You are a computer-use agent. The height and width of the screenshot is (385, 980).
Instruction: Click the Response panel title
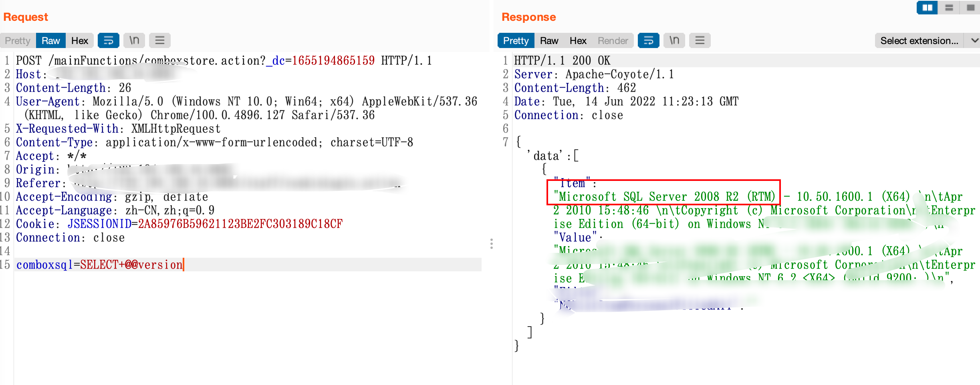click(x=528, y=17)
